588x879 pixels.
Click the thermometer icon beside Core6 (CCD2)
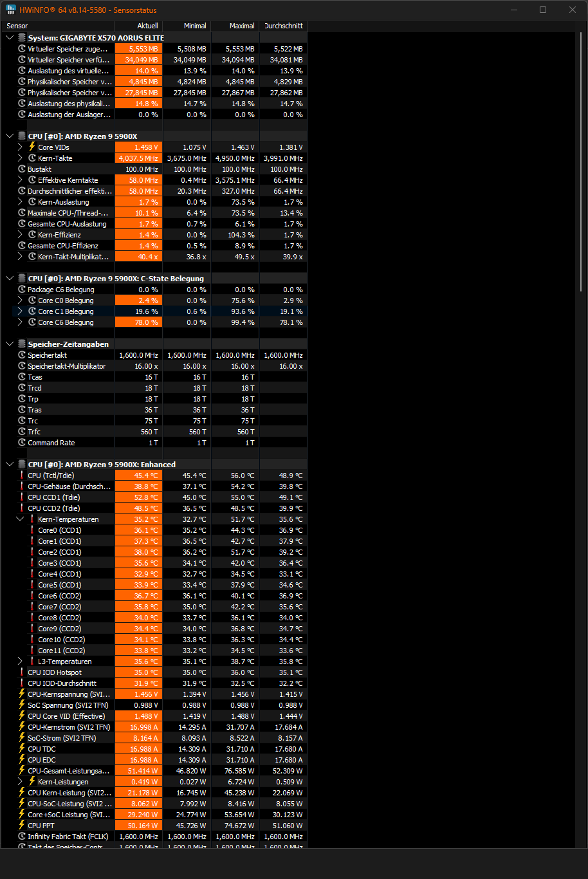[x=32, y=596]
